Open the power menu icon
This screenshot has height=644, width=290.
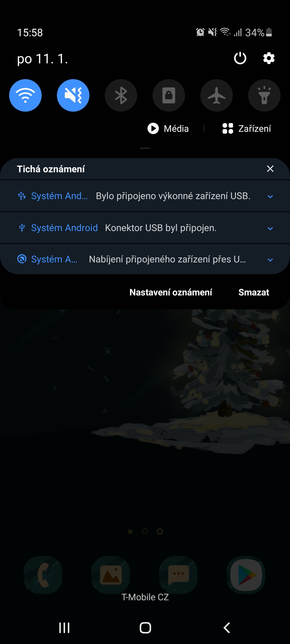(240, 58)
